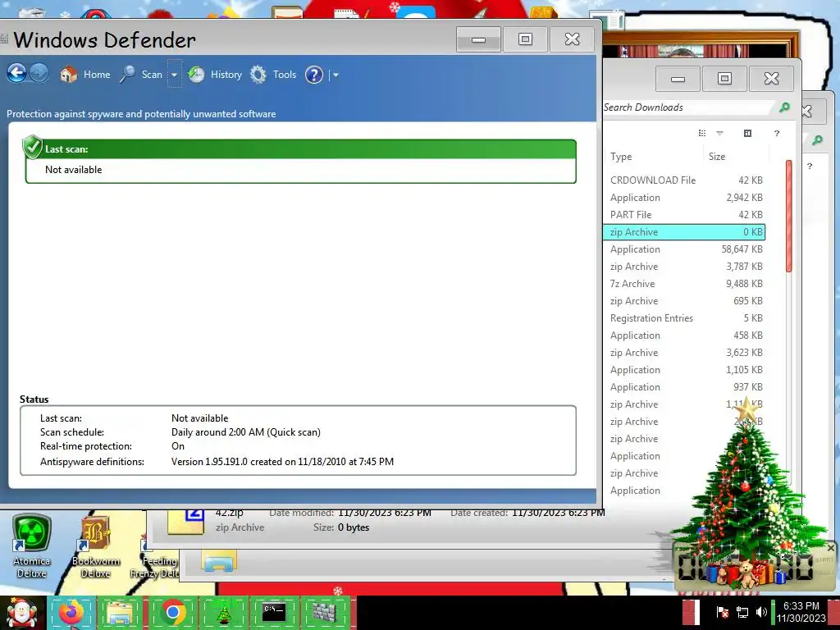Image resolution: width=840 pixels, height=630 pixels.
Task: Click the Downloads list vertical scrollbar
Action: [x=788, y=217]
